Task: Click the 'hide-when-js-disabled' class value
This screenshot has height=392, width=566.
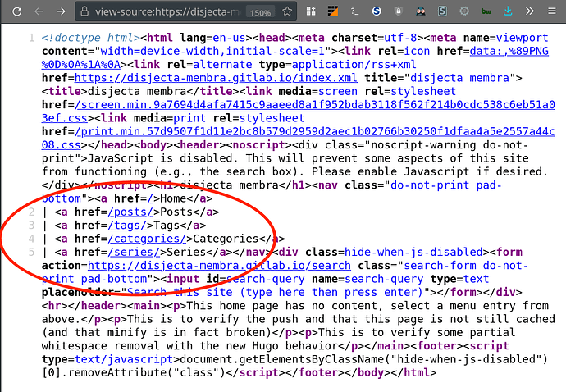Action: [x=413, y=252]
